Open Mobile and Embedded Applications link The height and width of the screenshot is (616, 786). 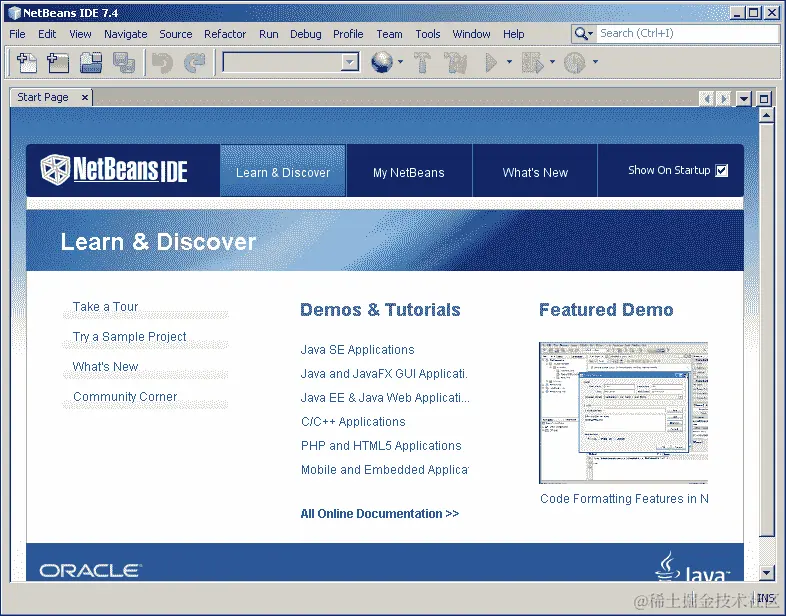[x=384, y=470]
